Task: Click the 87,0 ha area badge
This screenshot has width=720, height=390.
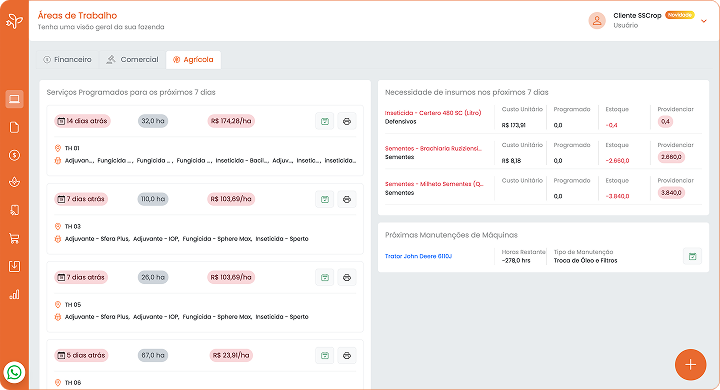Action: click(x=153, y=356)
